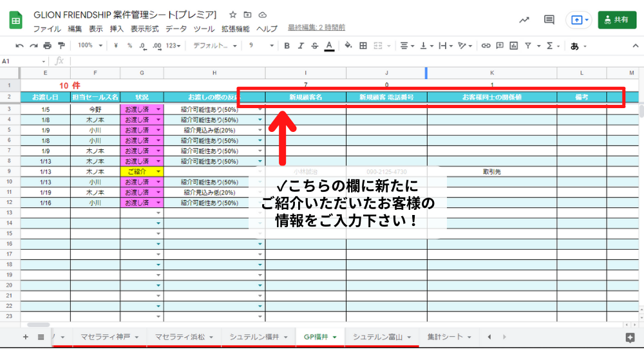
Task: Star the GLION FRIENDSHIP document
Action: [x=232, y=15]
